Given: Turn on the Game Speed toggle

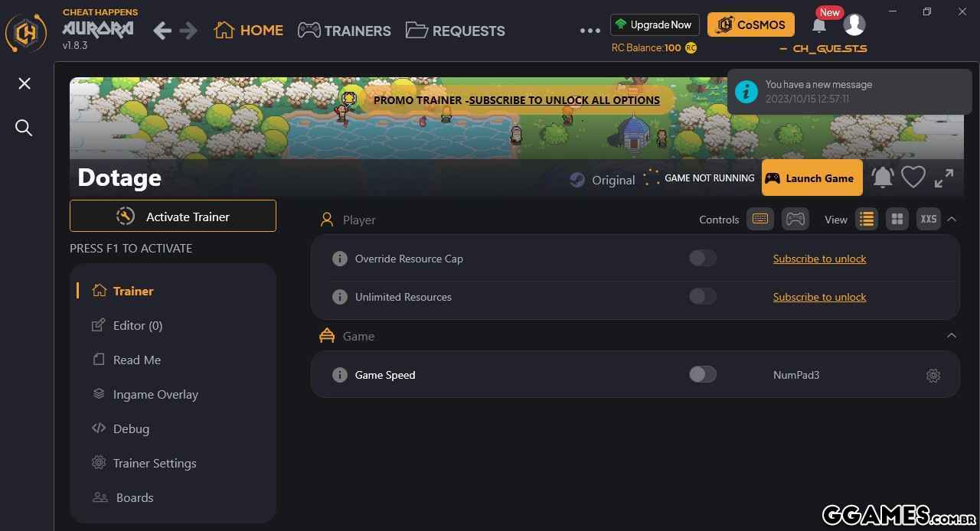Looking at the screenshot, I should coord(702,375).
